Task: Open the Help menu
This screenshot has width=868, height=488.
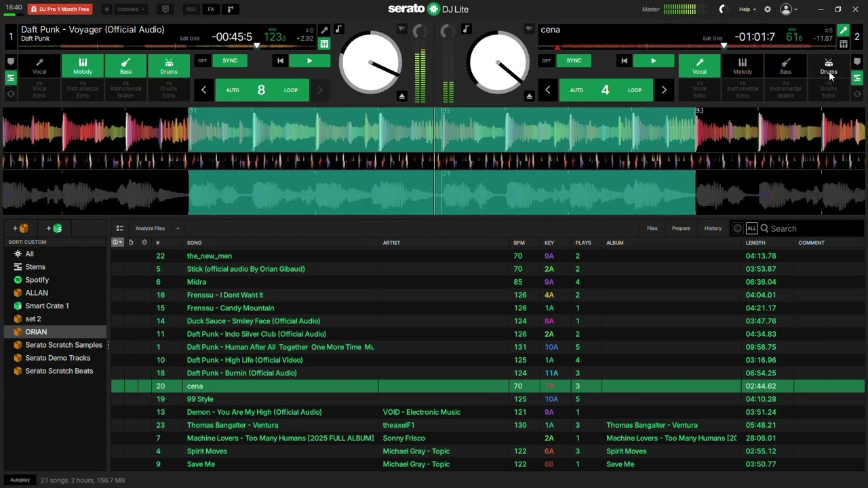Action: click(747, 9)
